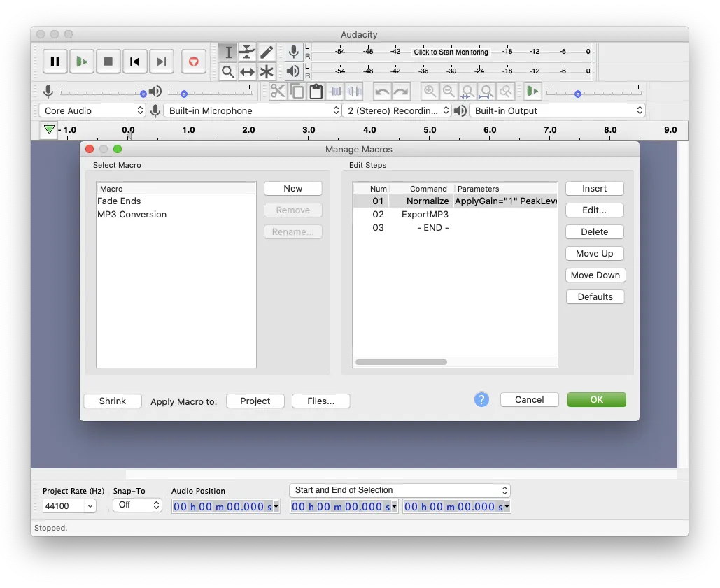Click the Trim Audio Outside Selection icon
The image size is (720, 588).
[x=335, y=91]
